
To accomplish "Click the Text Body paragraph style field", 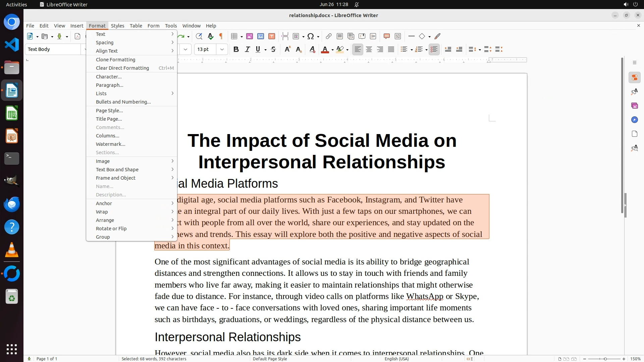I will (x=53, y=49).
